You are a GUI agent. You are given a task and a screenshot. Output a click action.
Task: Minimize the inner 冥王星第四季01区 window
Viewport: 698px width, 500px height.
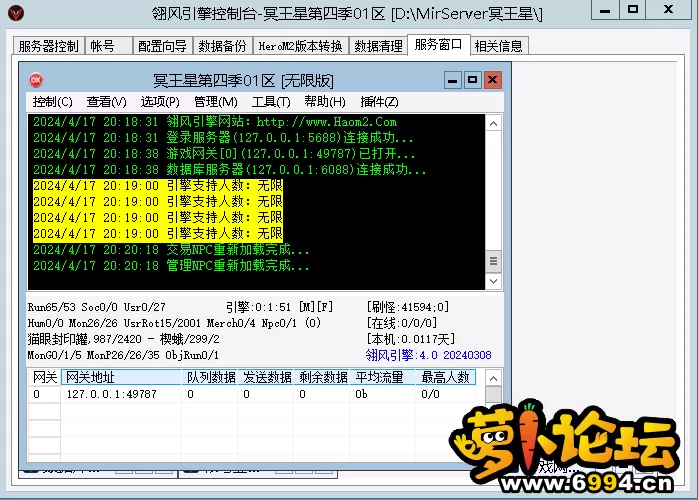click(x=452, y=80)
